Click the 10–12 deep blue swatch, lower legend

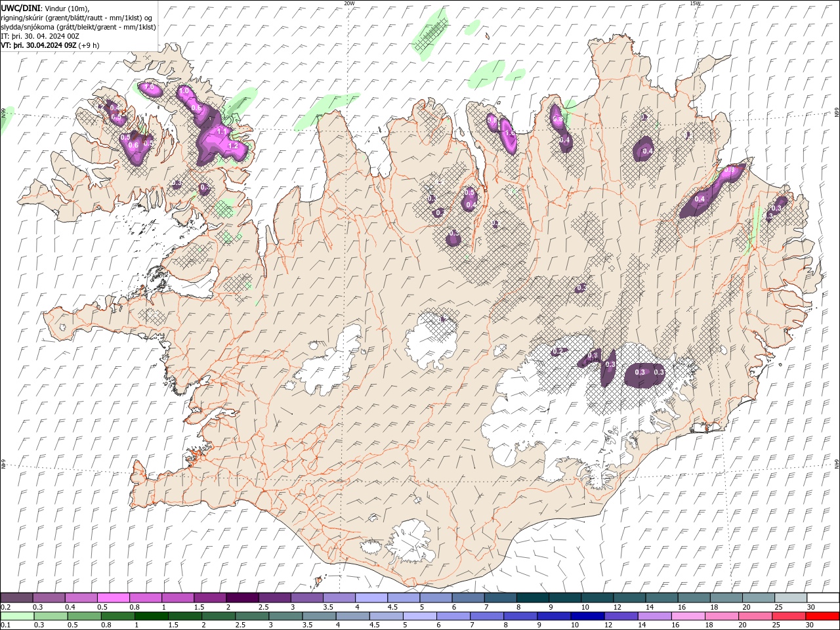[587, 616]
